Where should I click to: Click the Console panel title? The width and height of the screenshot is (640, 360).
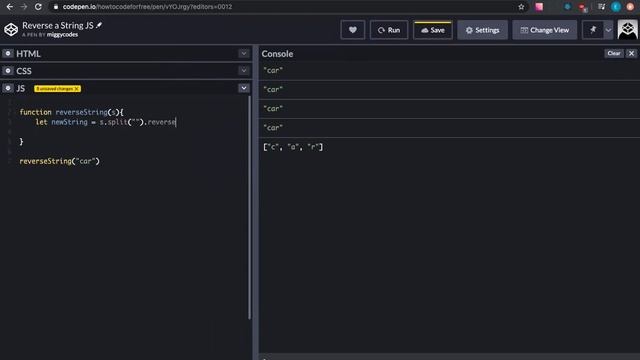[x=277, y=53]
